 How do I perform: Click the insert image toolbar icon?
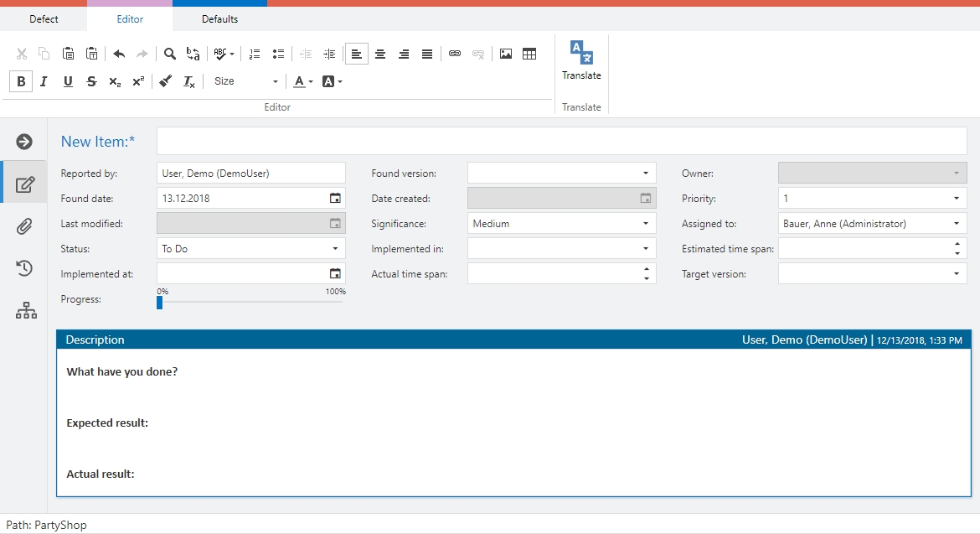coord(506,54)
